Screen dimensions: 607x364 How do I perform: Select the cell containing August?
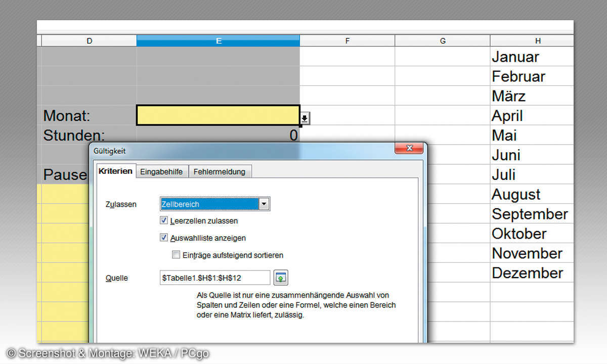click(532, 195)
